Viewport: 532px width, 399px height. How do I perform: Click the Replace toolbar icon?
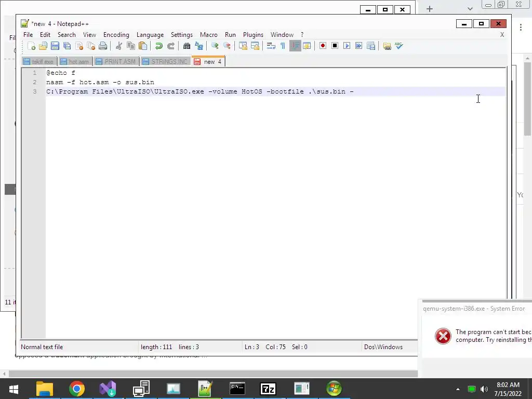point(199,46)
